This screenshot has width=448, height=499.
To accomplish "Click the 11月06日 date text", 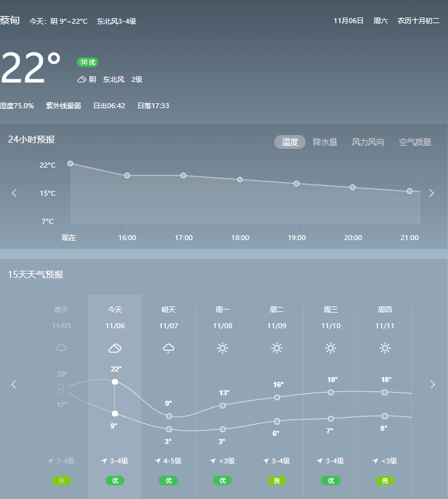I will pos(349,21).
